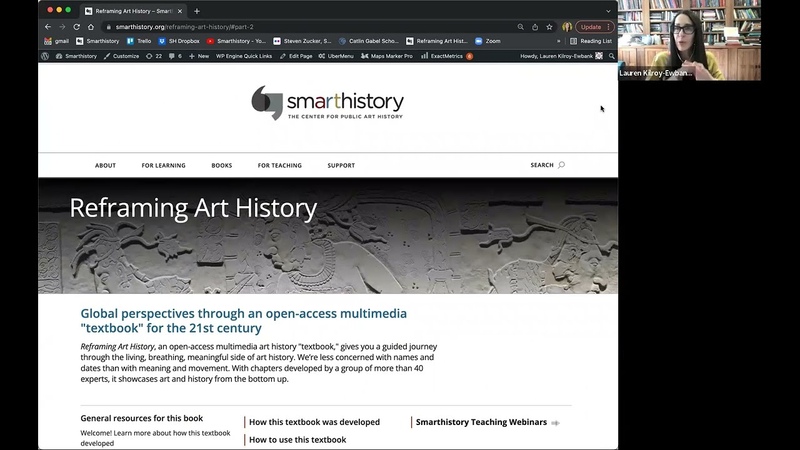Click the SEARCH button on the site
The height and width of the screenshot is (450, 800).
point(547,165)
